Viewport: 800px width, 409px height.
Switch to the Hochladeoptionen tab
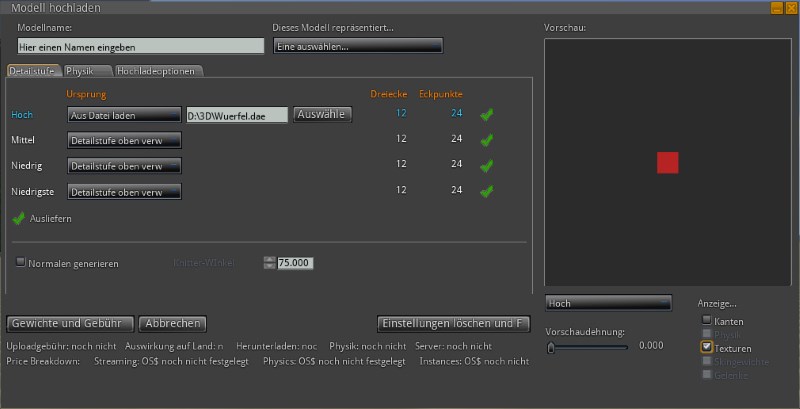tap(157, 71)
